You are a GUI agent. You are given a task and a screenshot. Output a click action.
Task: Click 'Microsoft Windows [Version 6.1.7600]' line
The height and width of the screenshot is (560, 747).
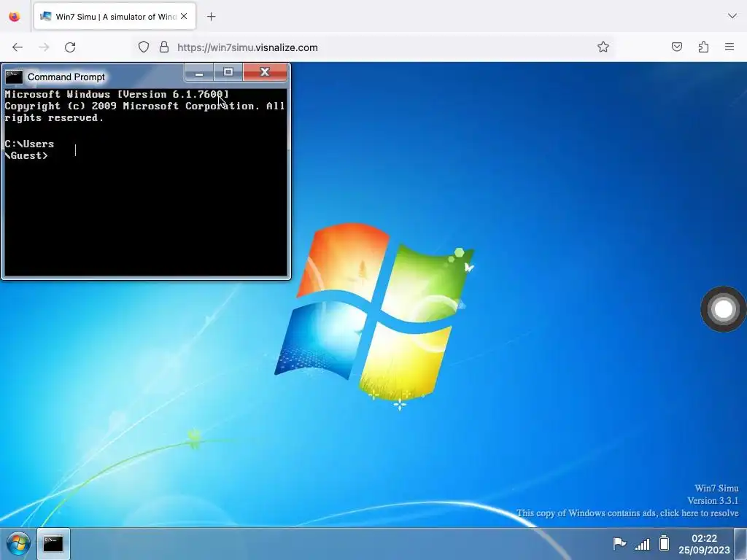pos(117,94)
